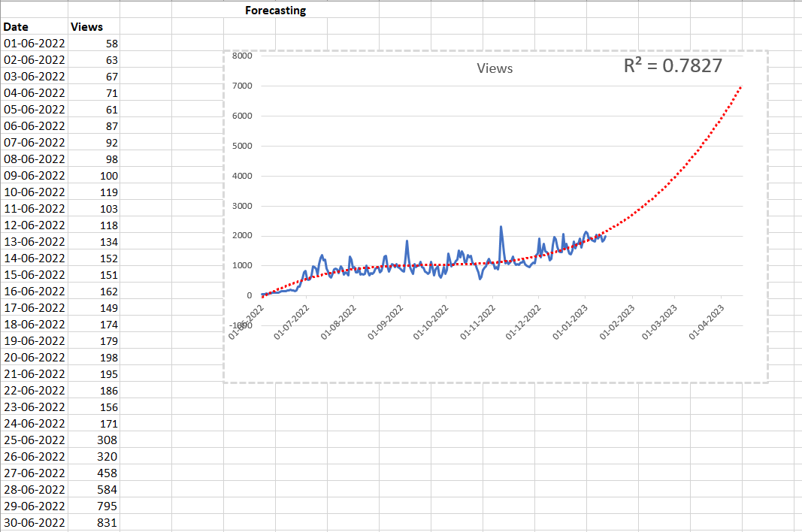This screenshot has height=532, width=802.
Task: Click the 5000 value axis label
Action: (244, 146)
